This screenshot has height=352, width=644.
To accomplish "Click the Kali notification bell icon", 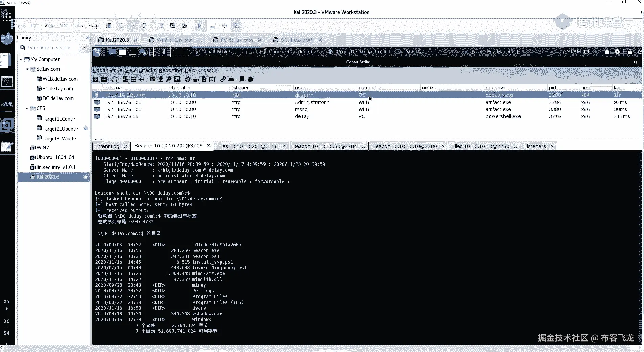I will click(x=607, y=52).
